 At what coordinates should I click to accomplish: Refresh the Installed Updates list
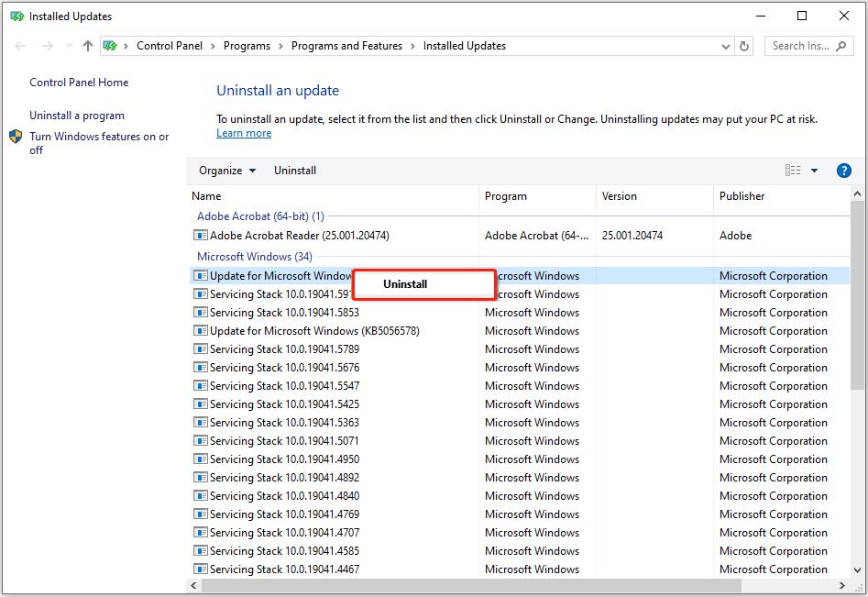[x=745, y=46]
